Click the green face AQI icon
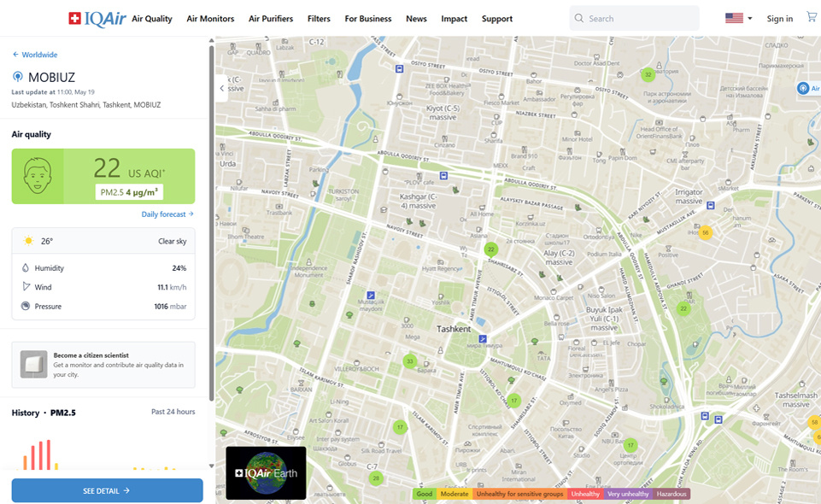Screen dimensions: 821x504 pos(38,176)
